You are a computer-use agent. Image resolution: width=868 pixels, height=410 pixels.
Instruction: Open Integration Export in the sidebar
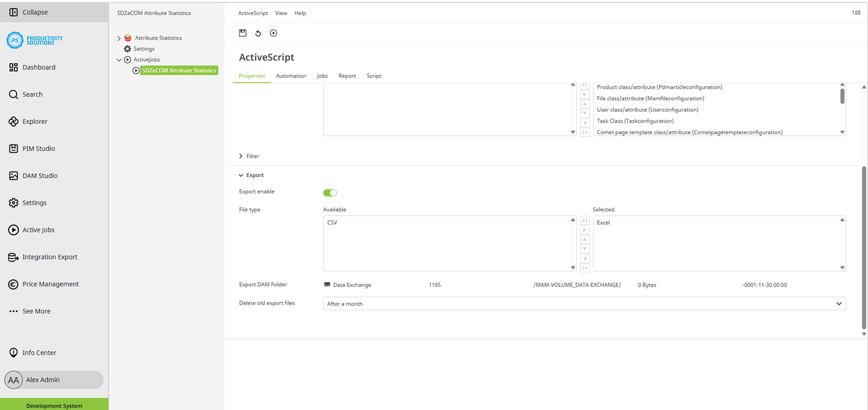(49, 257)
